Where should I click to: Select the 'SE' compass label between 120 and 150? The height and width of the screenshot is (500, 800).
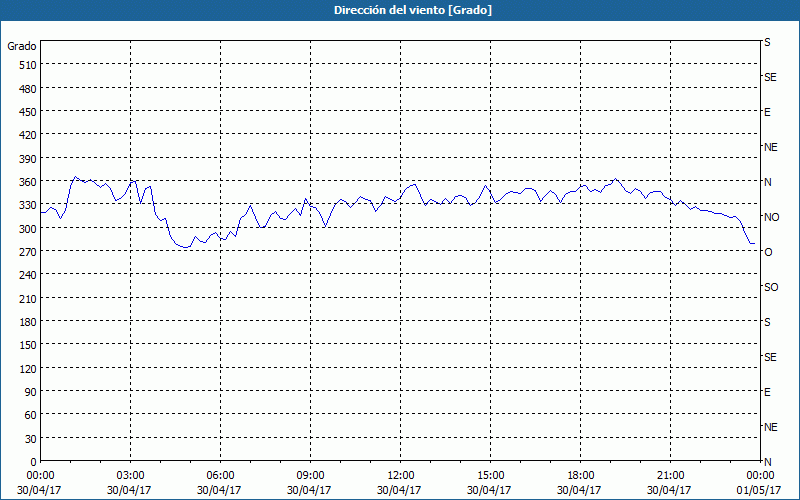tap(770, 358)
